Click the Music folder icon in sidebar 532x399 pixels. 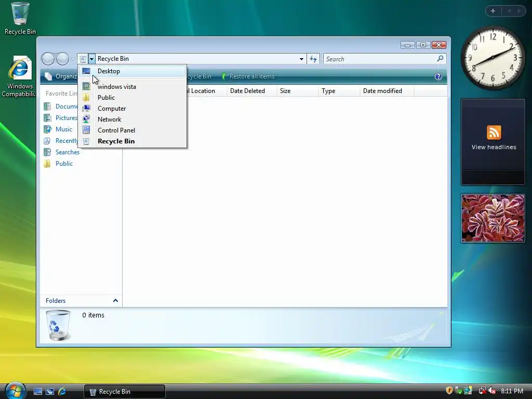click(x=47, y=129)
